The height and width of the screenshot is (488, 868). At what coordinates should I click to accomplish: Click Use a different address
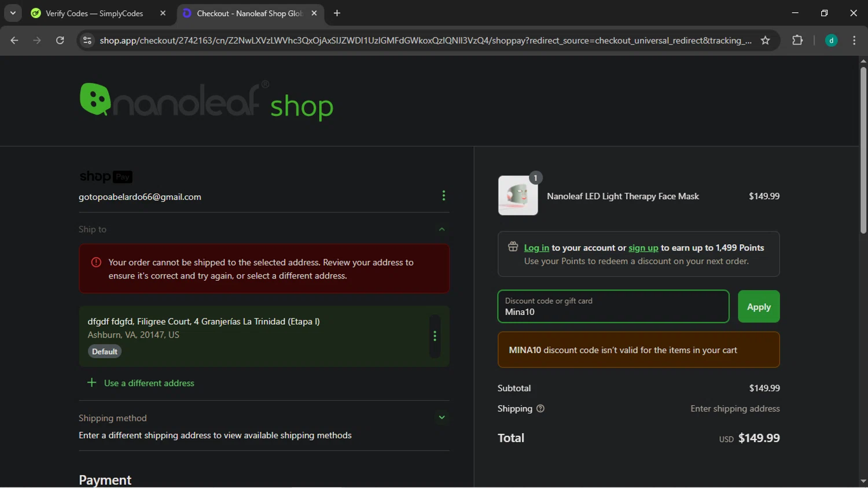pyautogui.click(x=141, y=383)
